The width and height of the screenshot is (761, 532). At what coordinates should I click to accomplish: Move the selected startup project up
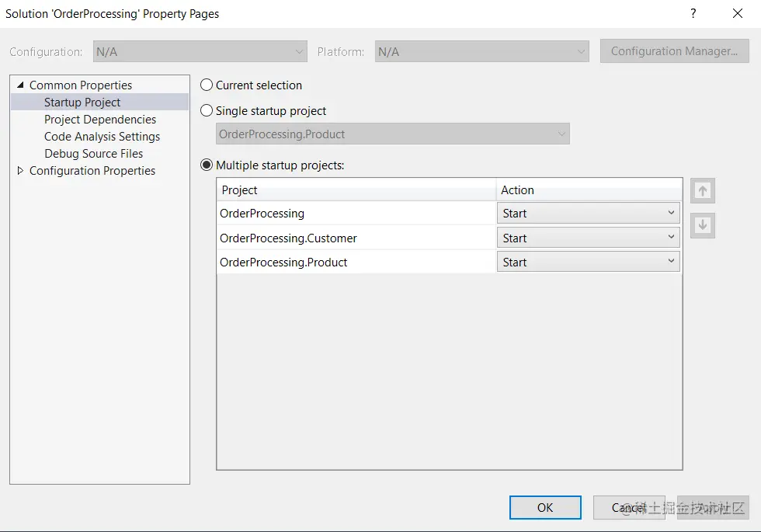(x=702, y=190)
